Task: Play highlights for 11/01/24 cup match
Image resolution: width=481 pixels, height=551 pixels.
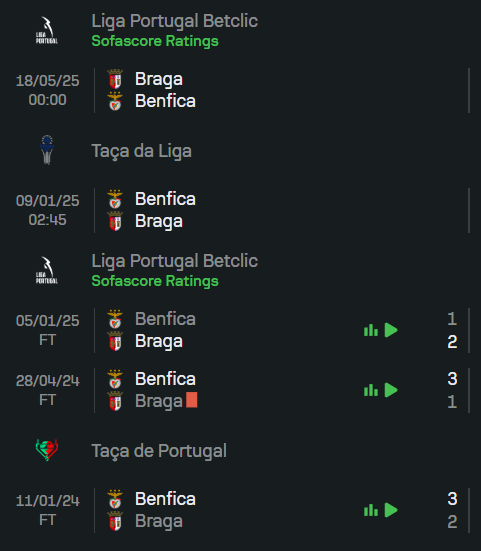Action: (x=391, y=510)
